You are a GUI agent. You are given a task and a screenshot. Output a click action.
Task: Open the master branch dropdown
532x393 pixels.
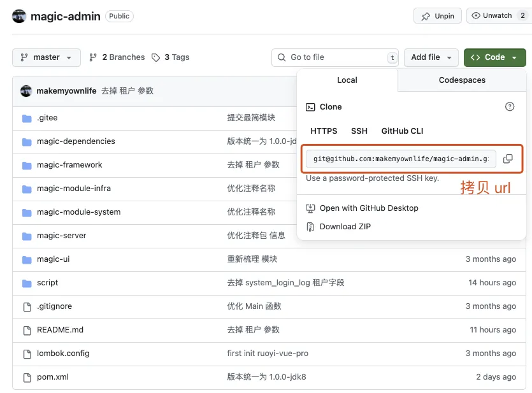click(x=47, y=57)
